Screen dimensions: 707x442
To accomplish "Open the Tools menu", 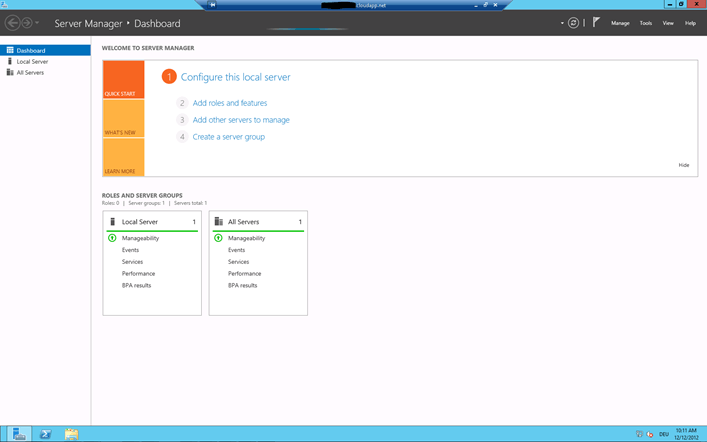I will pos(646,23).
